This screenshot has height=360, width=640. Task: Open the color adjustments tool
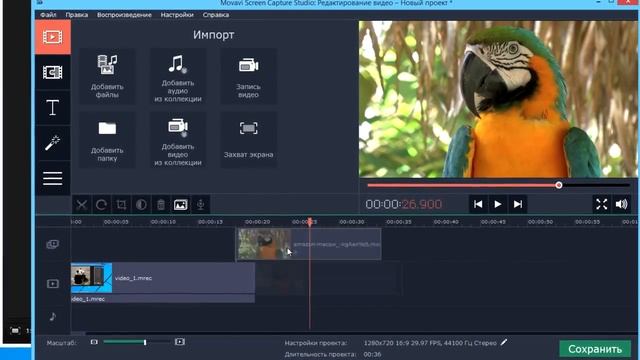[141, 204]
